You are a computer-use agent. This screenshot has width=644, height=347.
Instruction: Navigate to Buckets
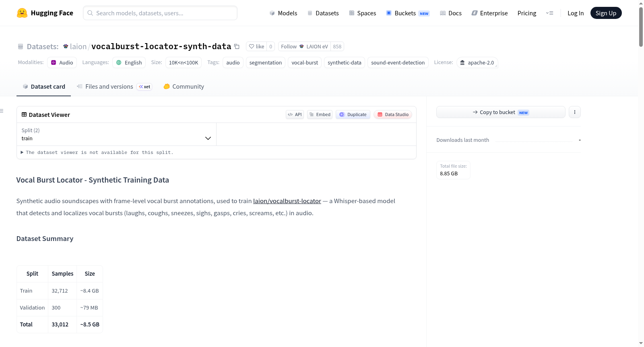(x=408, y=13)
